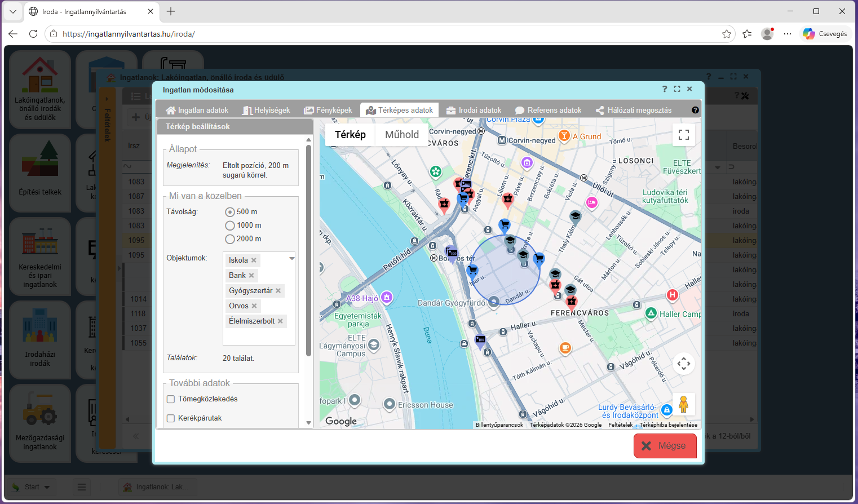Select the Térkép map view button
858x504 pixels.
point(350,135)
